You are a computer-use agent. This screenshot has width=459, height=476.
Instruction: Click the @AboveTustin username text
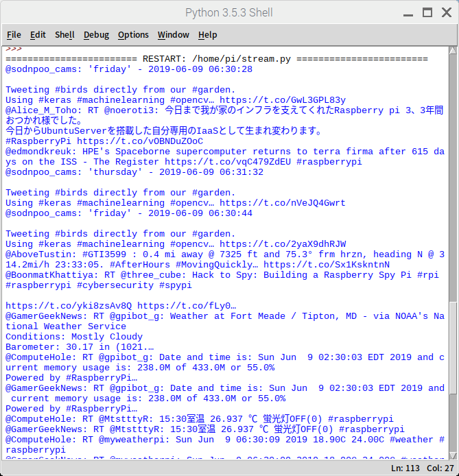41,254
